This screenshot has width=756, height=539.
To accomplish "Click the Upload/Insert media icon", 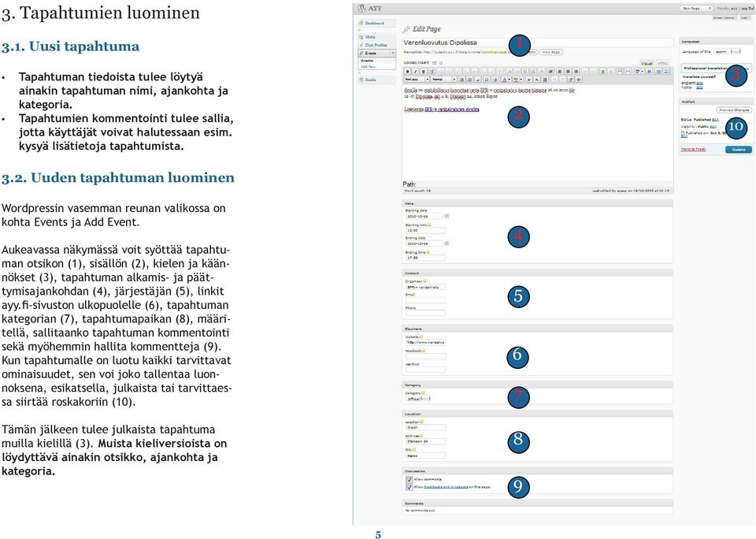I will tap(434, 63).
